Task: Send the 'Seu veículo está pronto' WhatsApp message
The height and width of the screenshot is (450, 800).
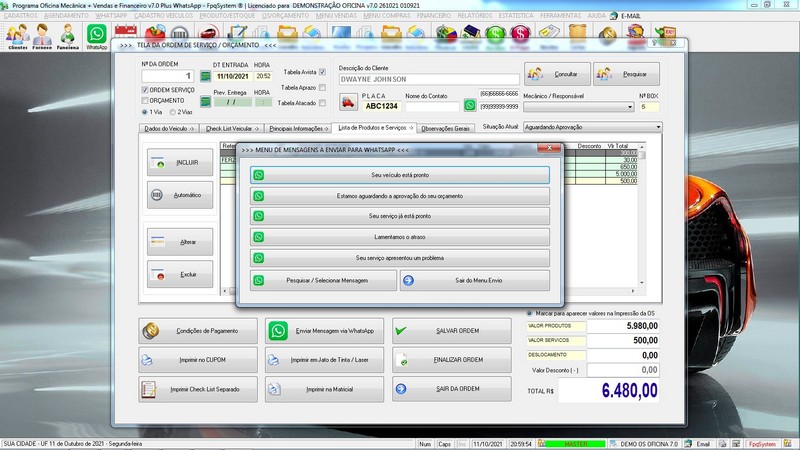Action: pyautogui.click(x=399, y=175)
